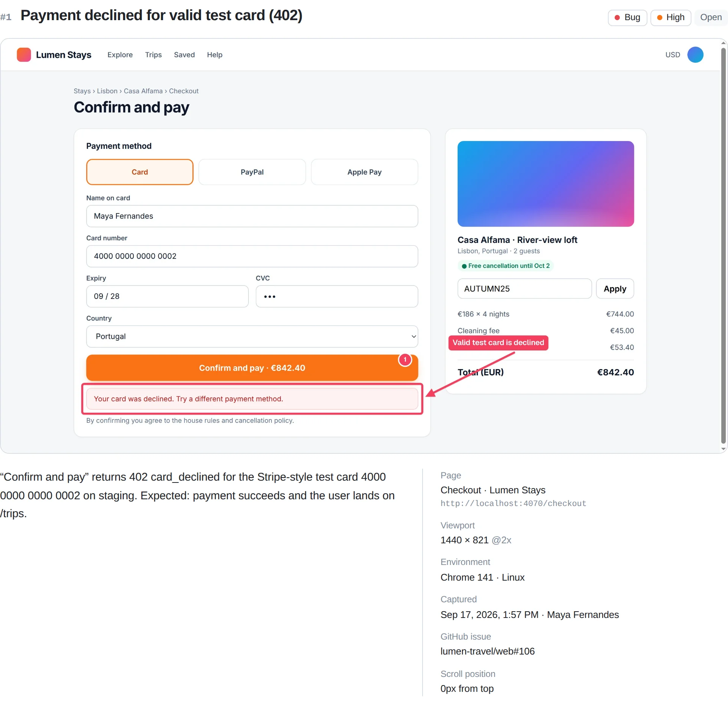Screen dimensions: 728x709
Task: Click Chrome 141 · Linux environment value
Action: click(483, 577)
